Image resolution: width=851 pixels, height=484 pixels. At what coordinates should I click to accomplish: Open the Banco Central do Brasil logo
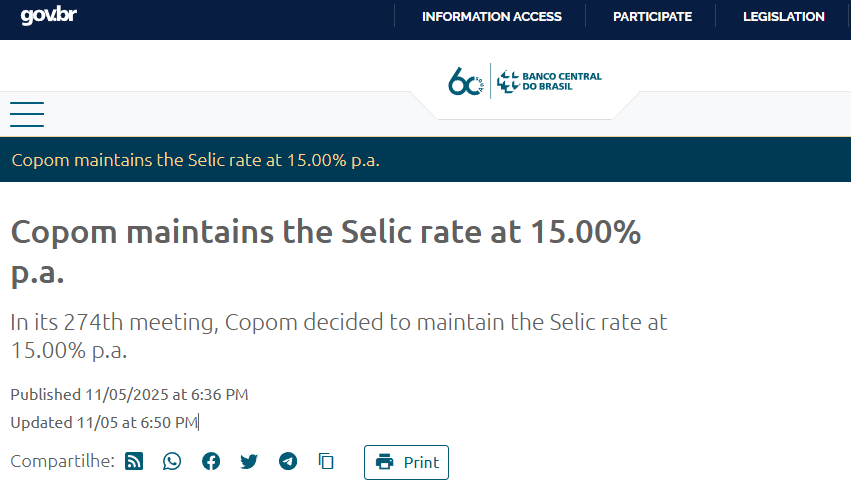pos(550,82)
